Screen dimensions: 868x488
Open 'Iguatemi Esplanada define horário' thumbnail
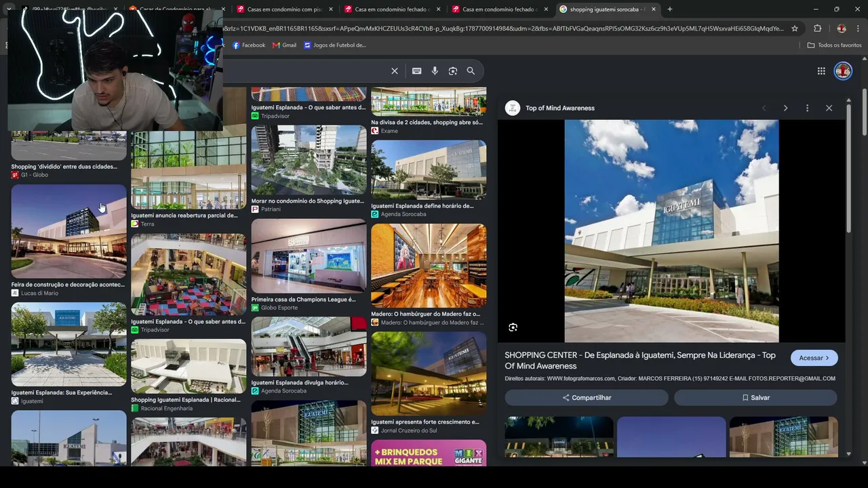pyautogui.click(x=429, y=170)
